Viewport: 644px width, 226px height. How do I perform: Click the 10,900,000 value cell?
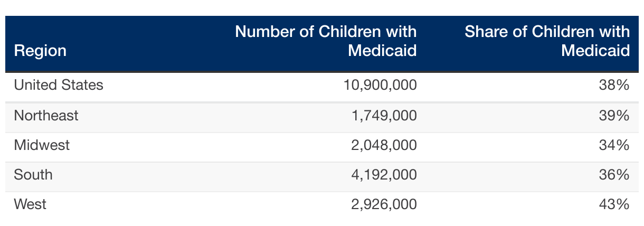pos(380,84)
